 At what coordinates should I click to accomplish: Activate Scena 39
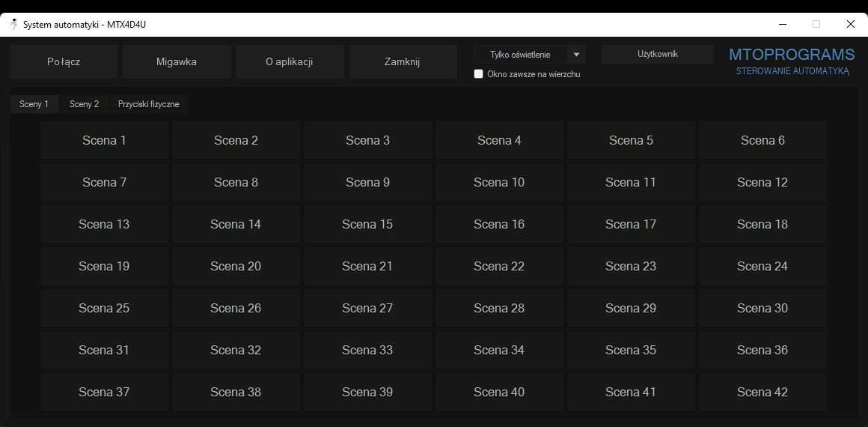(x=368, y=392)
